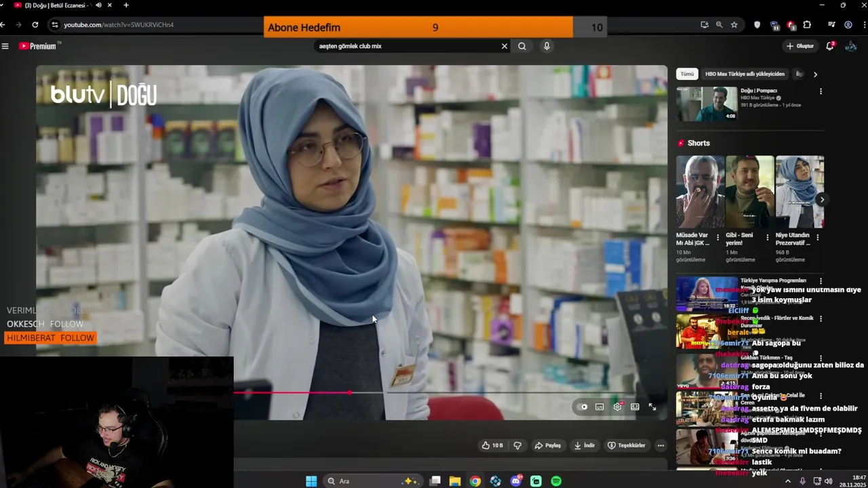Image resolution: width=868 pixels, height=488 pixels.
Task: Open Chrome media controls icon
Action: (831, 25)
